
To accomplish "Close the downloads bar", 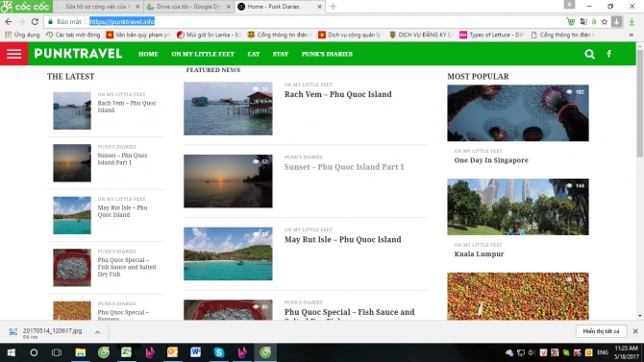I will point(635,331).
